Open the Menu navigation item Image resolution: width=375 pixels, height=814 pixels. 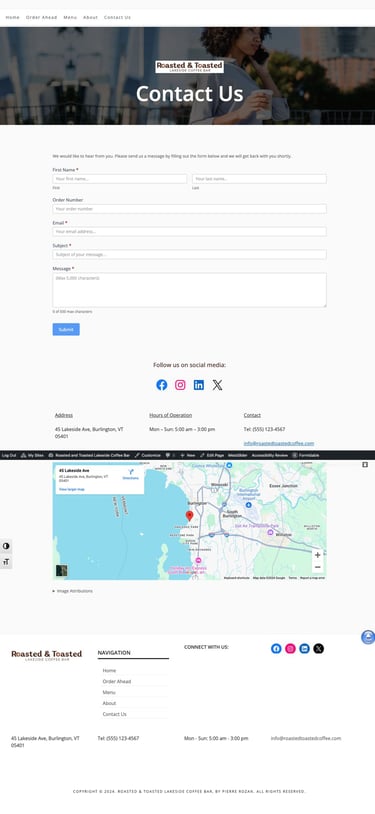pyautogui.click(x=70, y=17)
